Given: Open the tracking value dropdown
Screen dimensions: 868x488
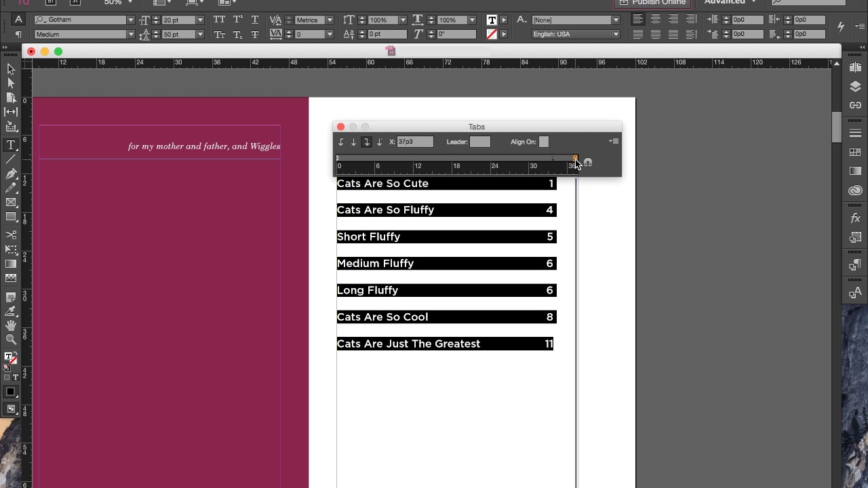Looking at the screenshot, I should 330,34.
